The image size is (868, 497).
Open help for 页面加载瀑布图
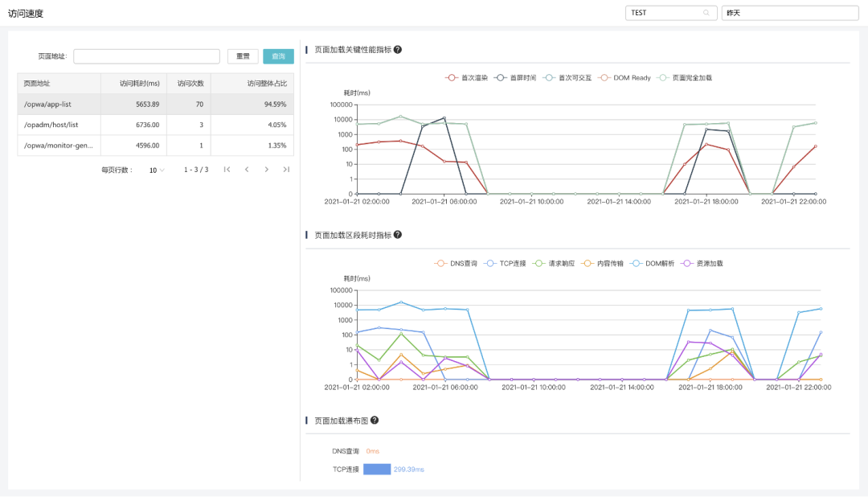tap(375, 421)
